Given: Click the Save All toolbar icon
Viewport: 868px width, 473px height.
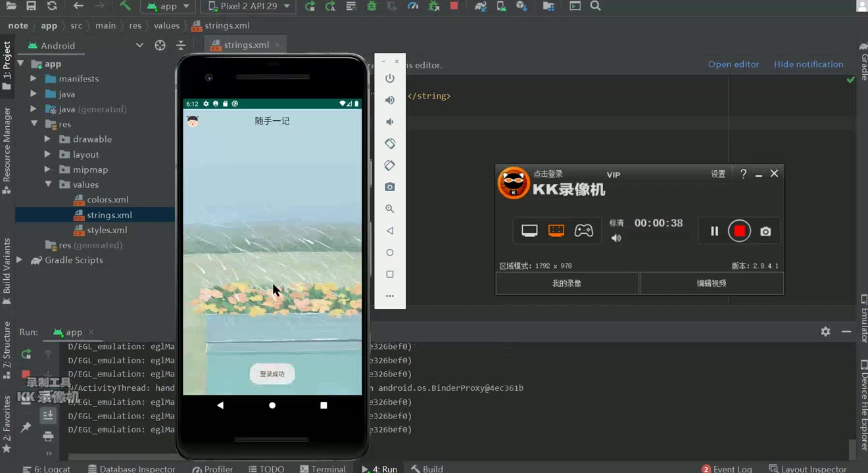Looking at the screenshot, I should click(x=31, y=6).
